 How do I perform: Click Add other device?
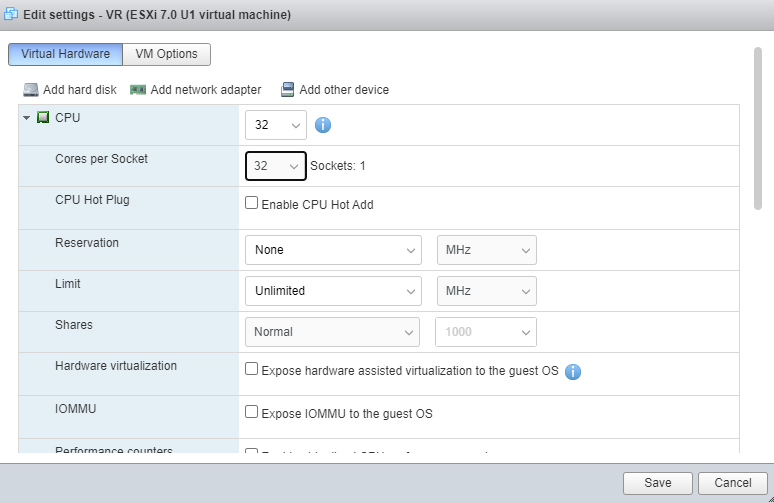[335, 90]
